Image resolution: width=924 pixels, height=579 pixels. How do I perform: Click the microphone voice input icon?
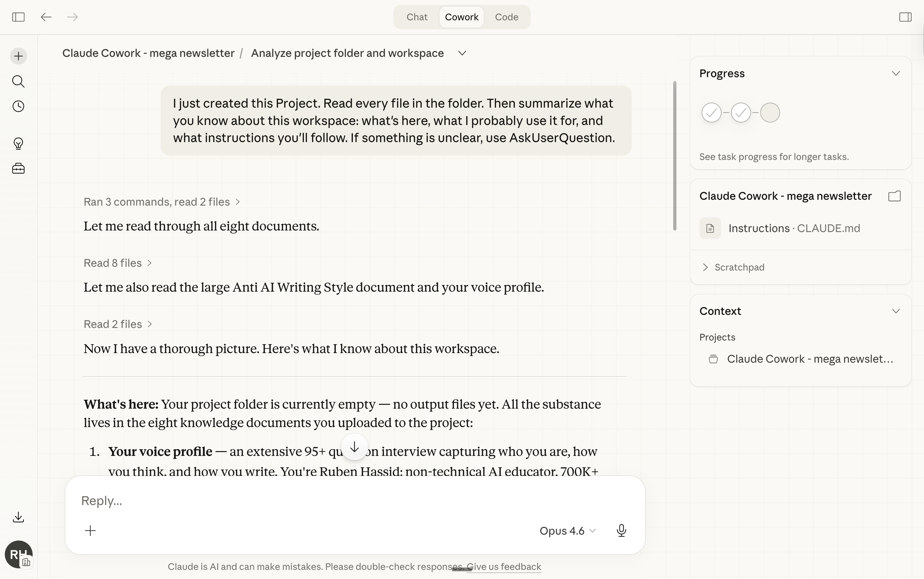(x=621, y=530)
